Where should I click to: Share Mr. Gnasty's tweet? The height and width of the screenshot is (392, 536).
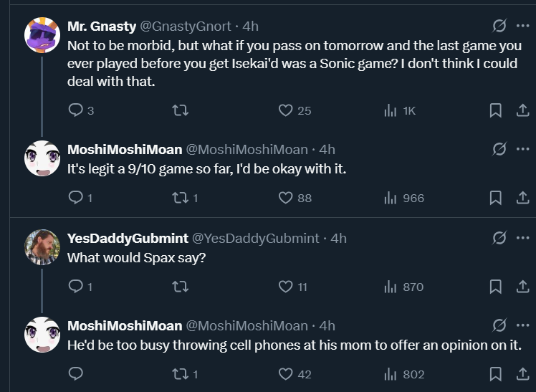[x=522, y=110]
